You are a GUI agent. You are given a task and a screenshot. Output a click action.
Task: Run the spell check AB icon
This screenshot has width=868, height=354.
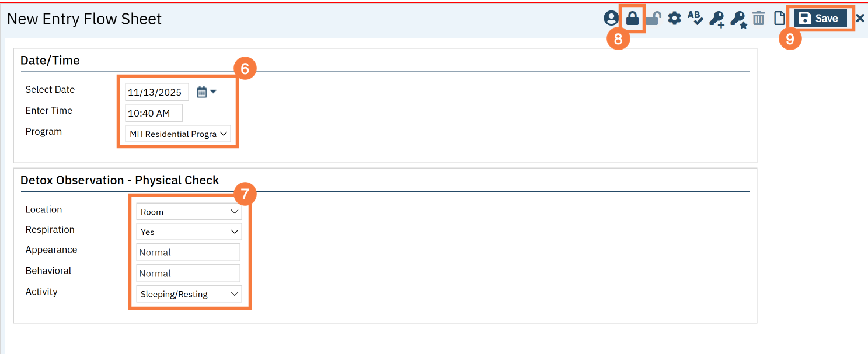(x=695, y=19)
